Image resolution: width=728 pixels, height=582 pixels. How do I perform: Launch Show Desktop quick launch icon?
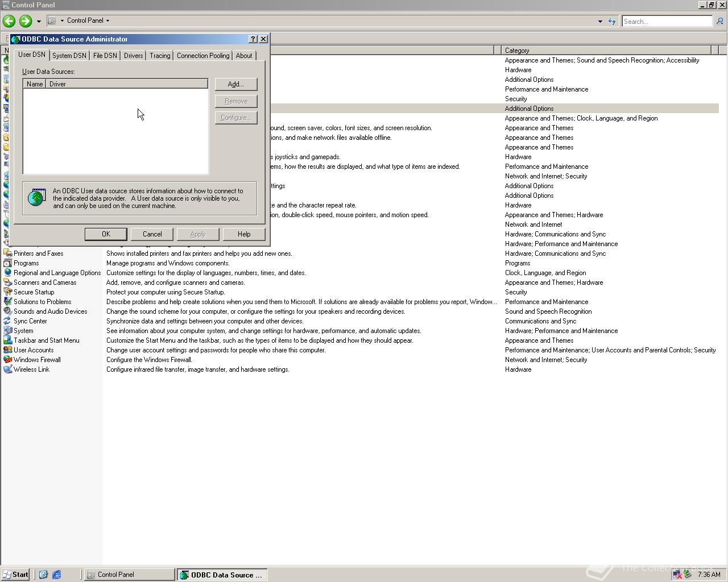point(43,575)
